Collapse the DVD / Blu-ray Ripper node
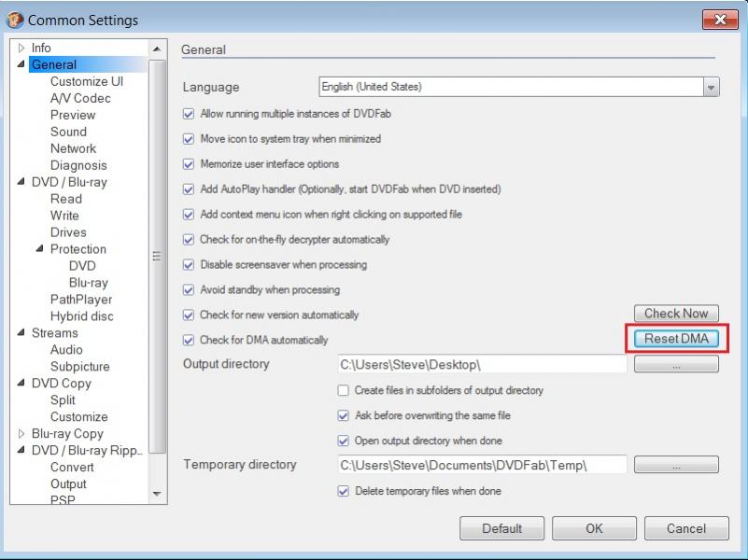Image resolution: width=748 pixels, height=560 pixels. point(21,450)
